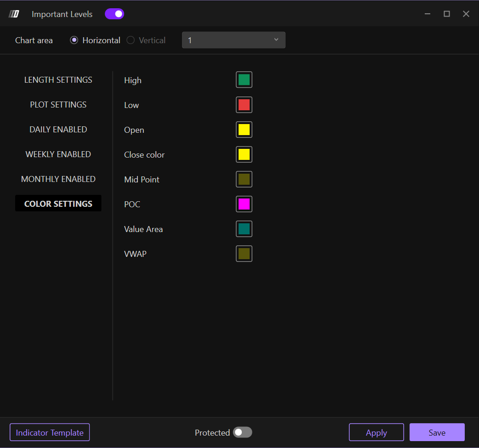This screenshot has width=479, height=448.
Task: Toggle the Protected switch
Action: click(x=242, y=432)
